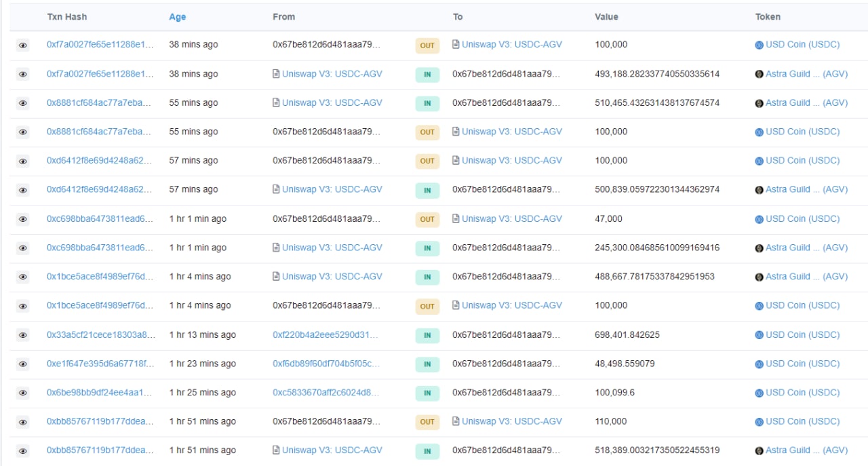The height and width of the screenshot is (466, 868).
Task: Click contract document icon beside 510,465 row sender
Action: coord(276,102)
